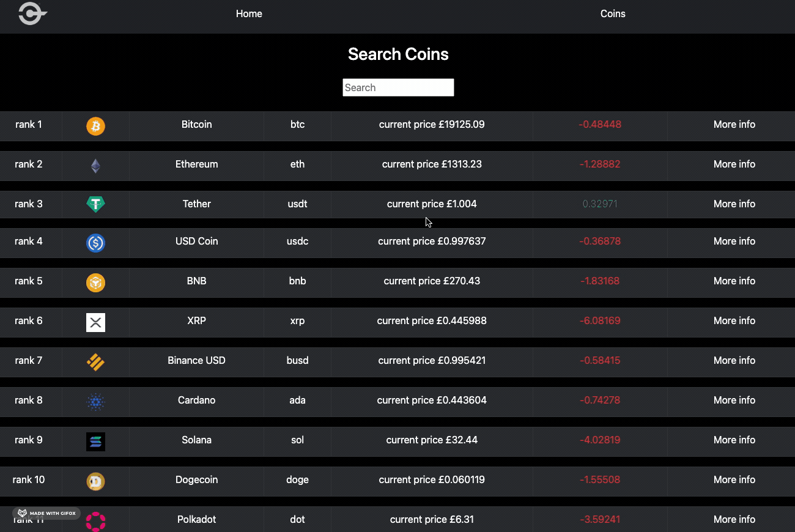Click the Solana coin icon

(x=95, y=441)
